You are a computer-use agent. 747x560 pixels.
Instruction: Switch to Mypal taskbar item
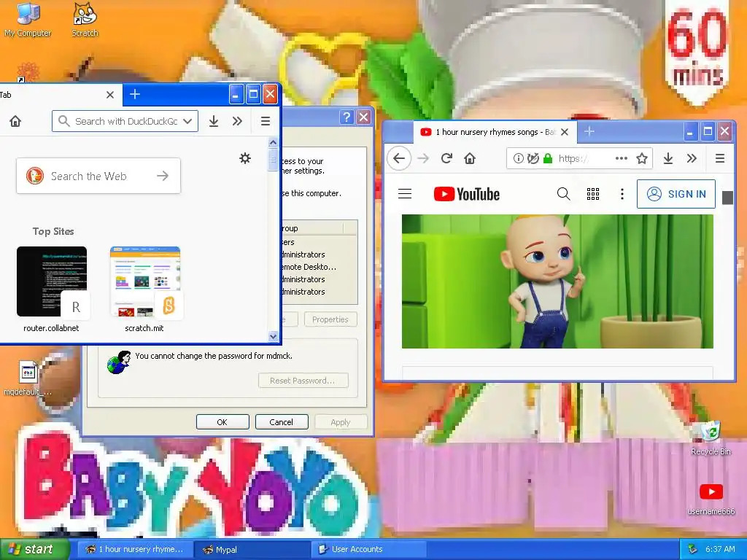252,549
